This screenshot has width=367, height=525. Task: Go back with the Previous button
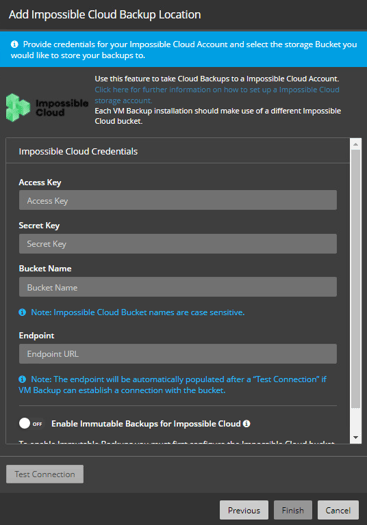click(x=244, y=510)
